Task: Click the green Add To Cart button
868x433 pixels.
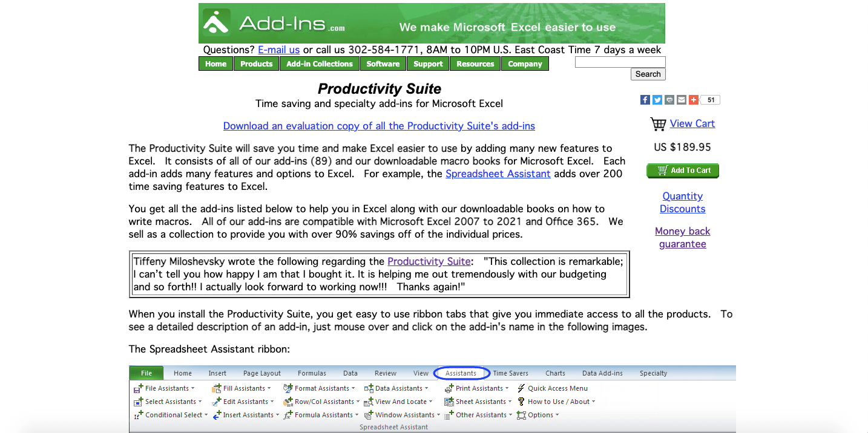Action: tap(683, 171)
